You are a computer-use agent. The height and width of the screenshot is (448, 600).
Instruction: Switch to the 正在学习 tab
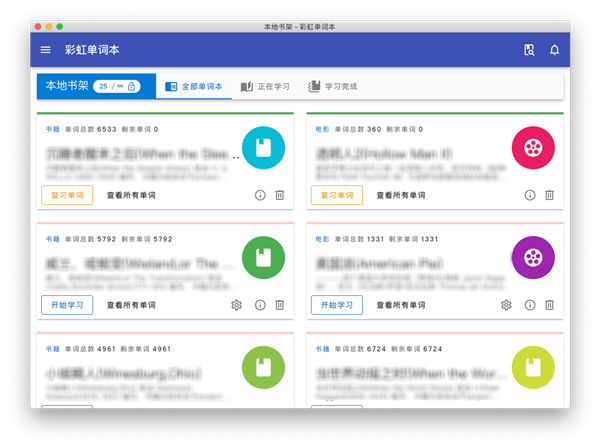pyautogui.click(x=265, y=87)
